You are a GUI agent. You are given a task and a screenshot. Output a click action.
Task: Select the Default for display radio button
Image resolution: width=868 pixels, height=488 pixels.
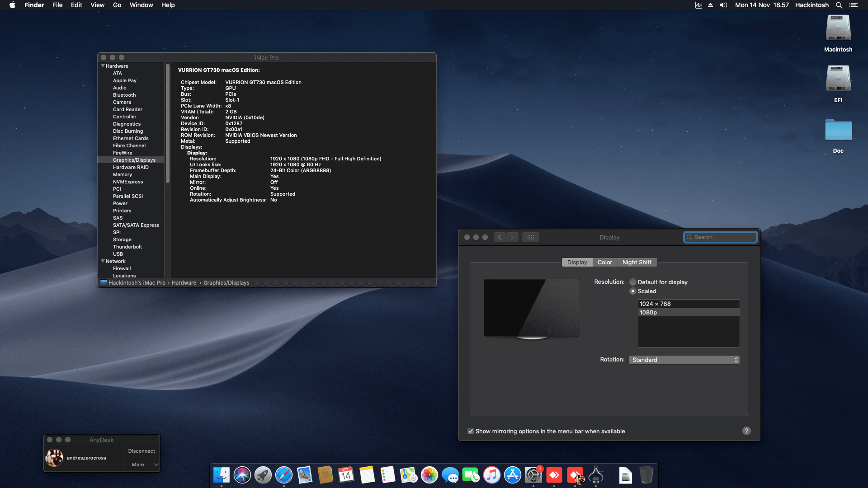(633, 282)
